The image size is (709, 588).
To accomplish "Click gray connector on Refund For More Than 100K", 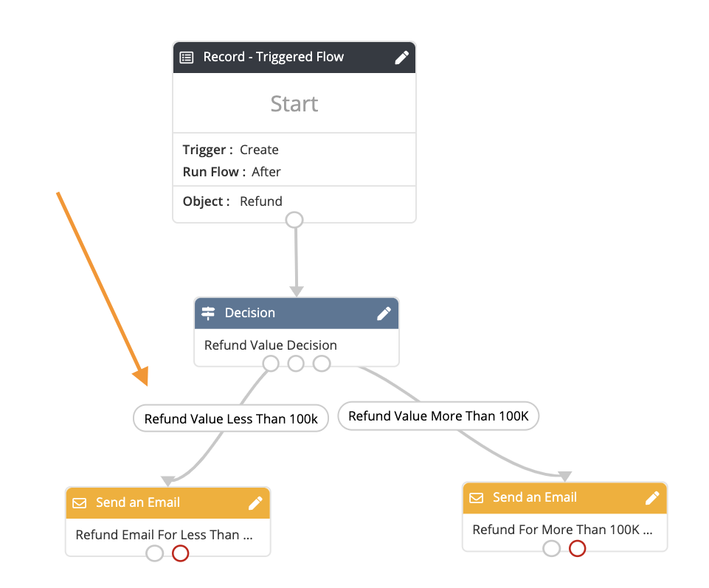I will coord(552,548).
